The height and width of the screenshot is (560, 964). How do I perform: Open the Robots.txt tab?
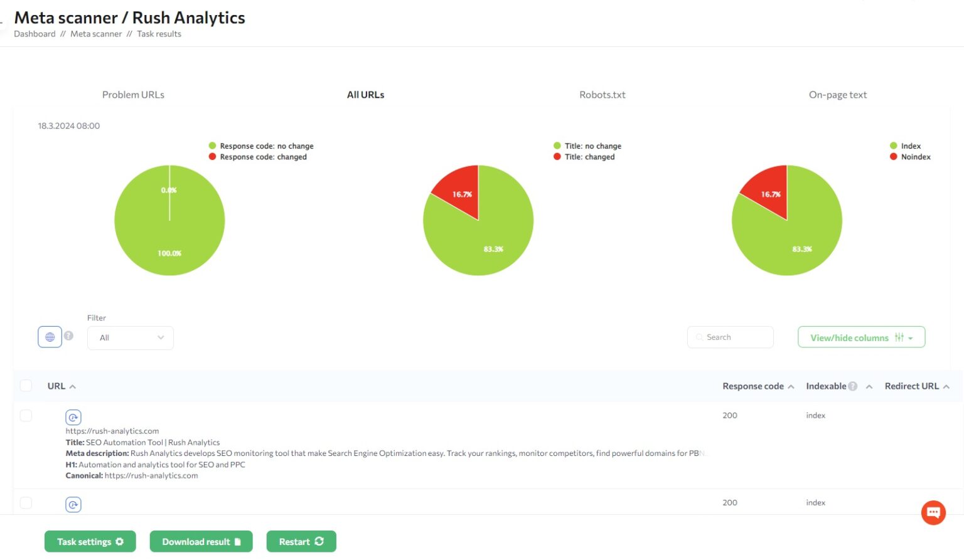point(602,94)
